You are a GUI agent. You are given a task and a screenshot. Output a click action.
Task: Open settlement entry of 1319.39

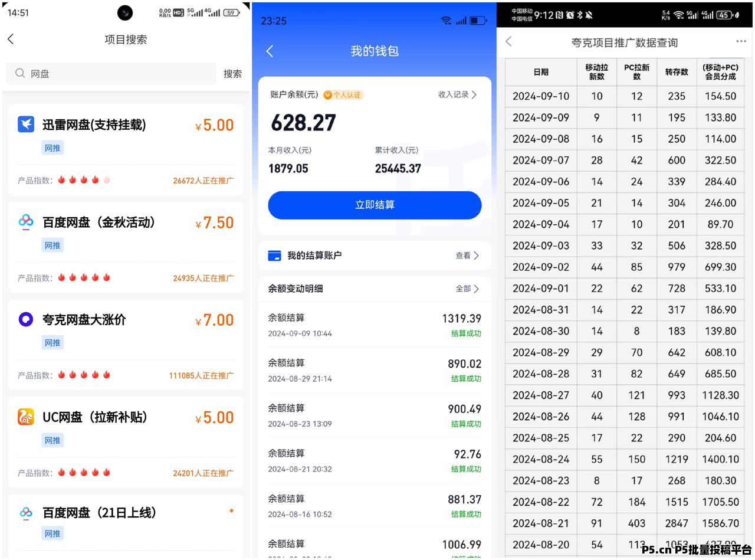pos(375,325)
